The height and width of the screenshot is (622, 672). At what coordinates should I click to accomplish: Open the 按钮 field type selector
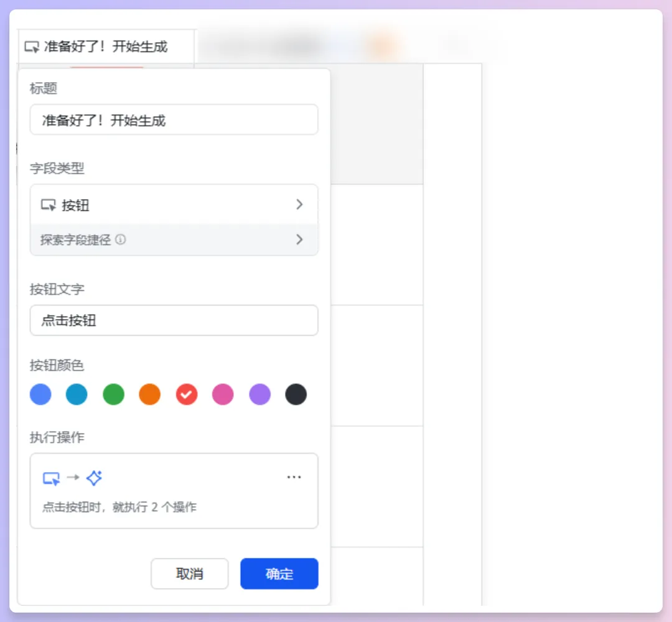tap(174, 204)
